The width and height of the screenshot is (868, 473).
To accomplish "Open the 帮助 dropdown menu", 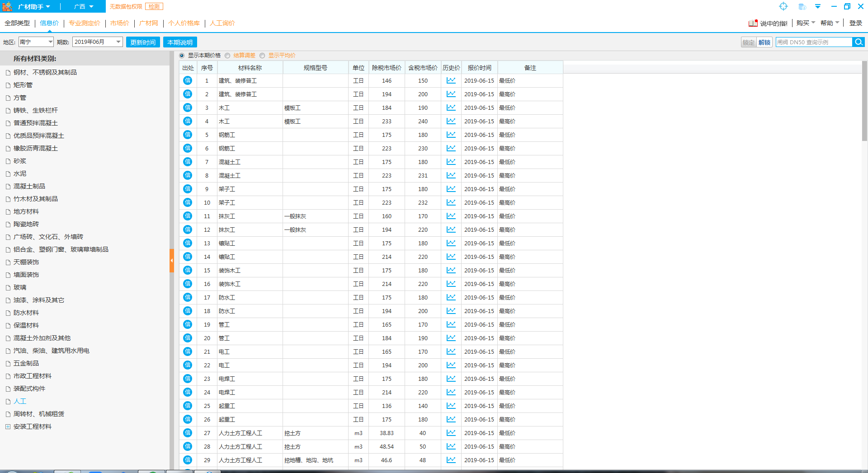I will (x=830, y=23).
